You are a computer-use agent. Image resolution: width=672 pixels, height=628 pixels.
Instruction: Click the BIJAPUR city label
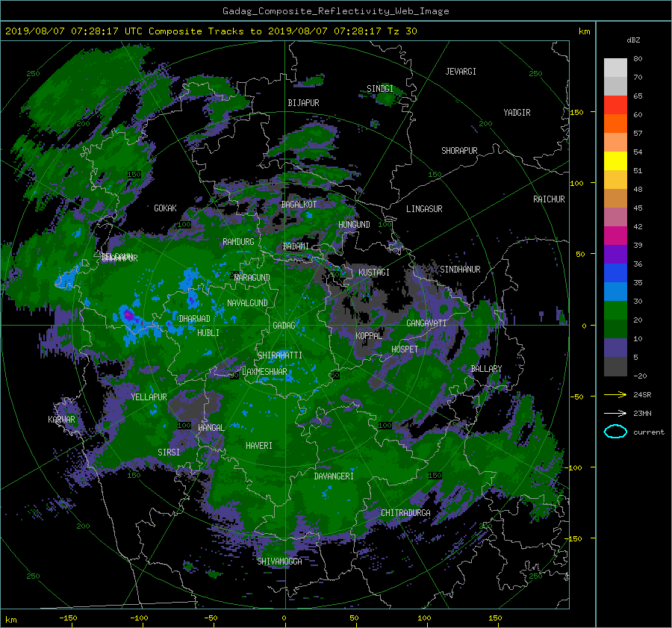pyautogui.click(x=303, y=103)
